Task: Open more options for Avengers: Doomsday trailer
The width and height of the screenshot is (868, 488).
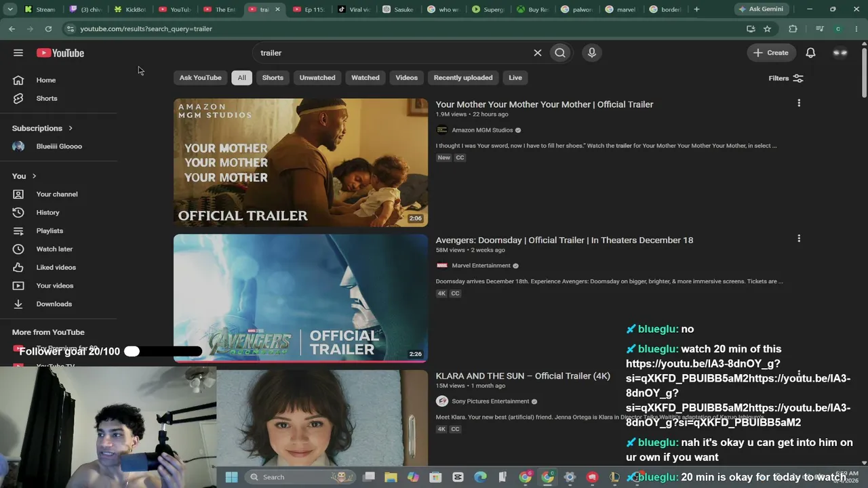Action: point(799,239)
